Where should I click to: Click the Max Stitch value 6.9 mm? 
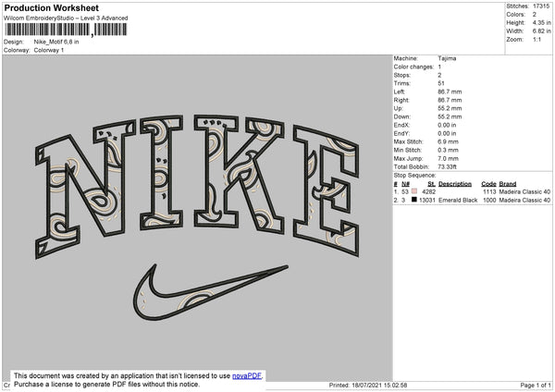[448, 141]
